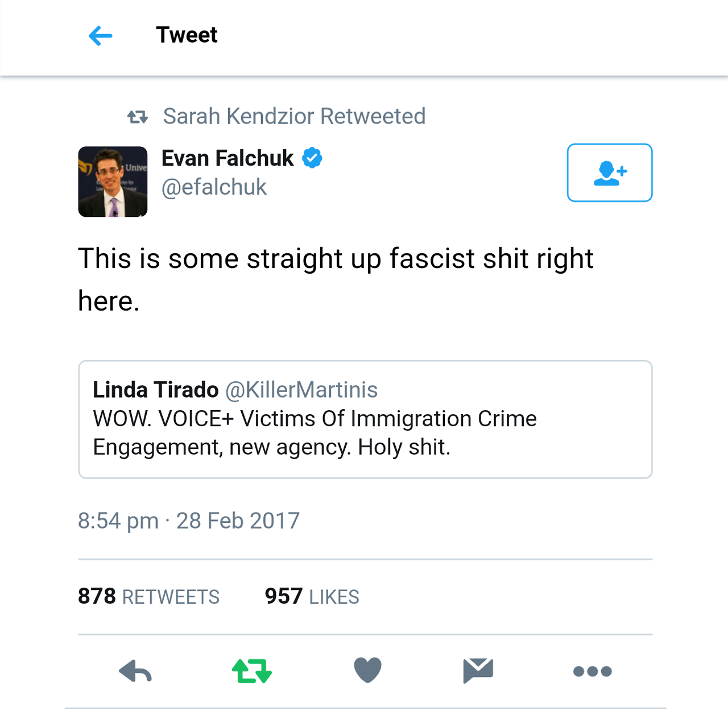Click the @KillerMartinis handle

click(301, 390)
